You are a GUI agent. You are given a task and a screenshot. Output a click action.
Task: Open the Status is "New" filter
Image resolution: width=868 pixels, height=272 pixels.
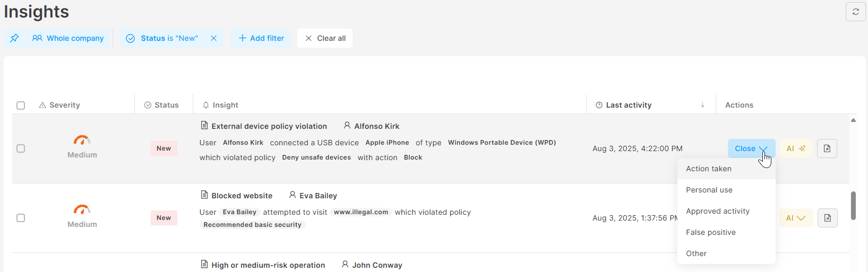click(162, 38)
